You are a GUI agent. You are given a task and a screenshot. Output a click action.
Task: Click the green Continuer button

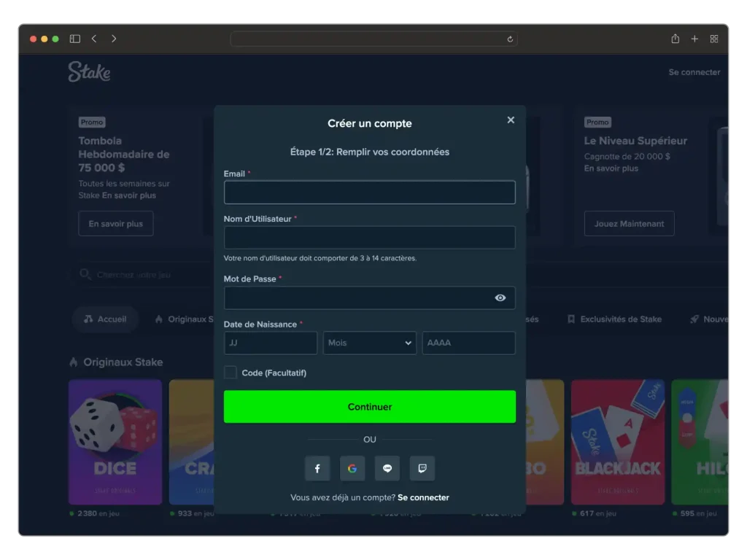[x=370, y=407]
